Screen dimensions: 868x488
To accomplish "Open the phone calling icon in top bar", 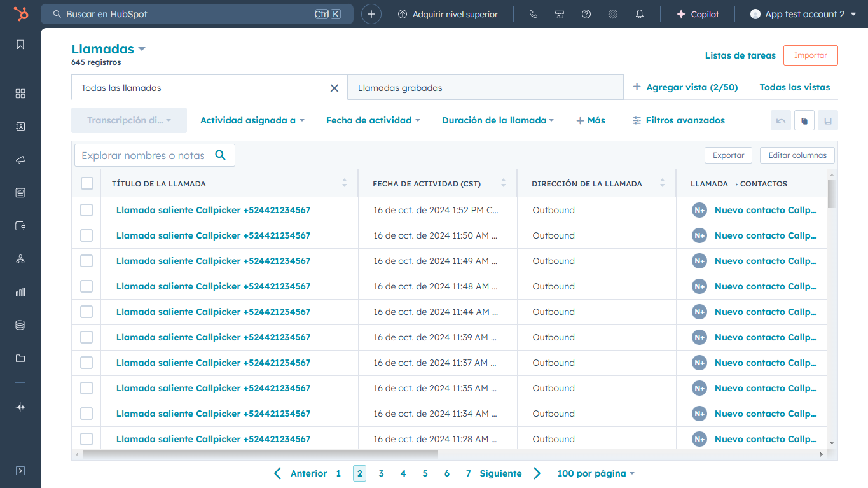I will click(533, 14).
